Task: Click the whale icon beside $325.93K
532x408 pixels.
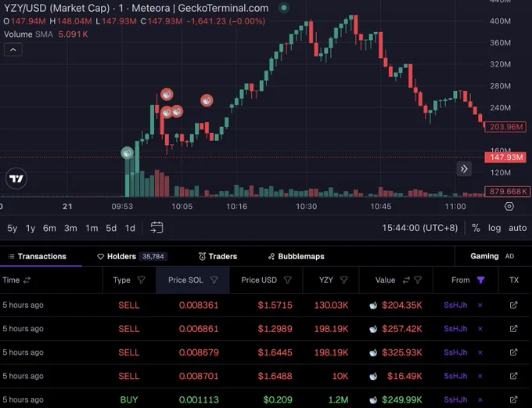Action: (x=373, y=352)
